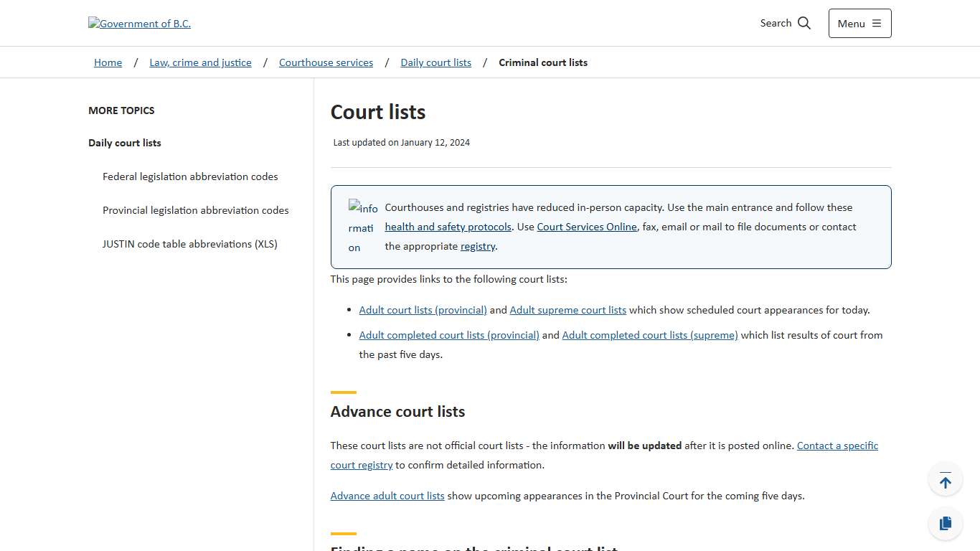980x551 pixels.
Task: Open Adult completed court lists (supreme)
Action: point(649,335)
